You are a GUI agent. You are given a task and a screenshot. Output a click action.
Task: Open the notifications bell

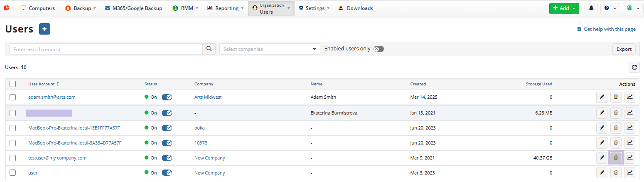click(591, 8)
